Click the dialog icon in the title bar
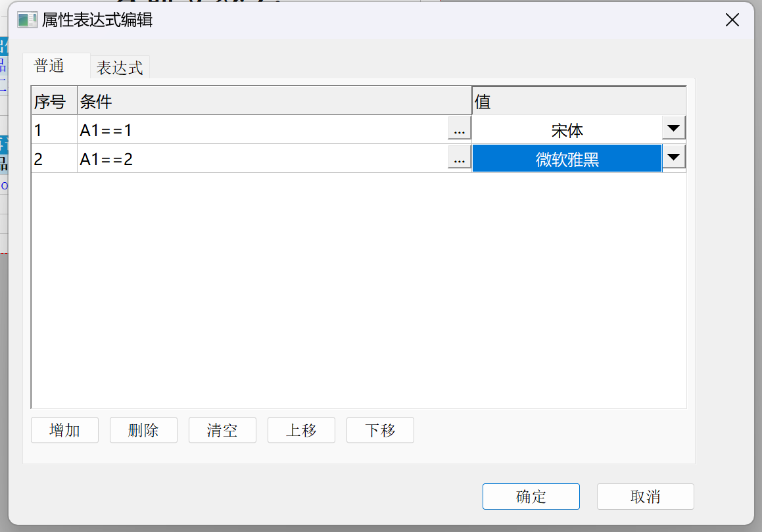Viewport: 762px width, 532px height. pos(27,20)
